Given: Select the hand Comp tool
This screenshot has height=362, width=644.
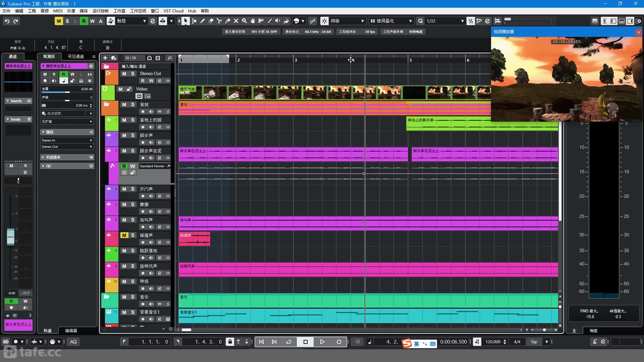Looking at the screenshot, I should tap(253, 21).
